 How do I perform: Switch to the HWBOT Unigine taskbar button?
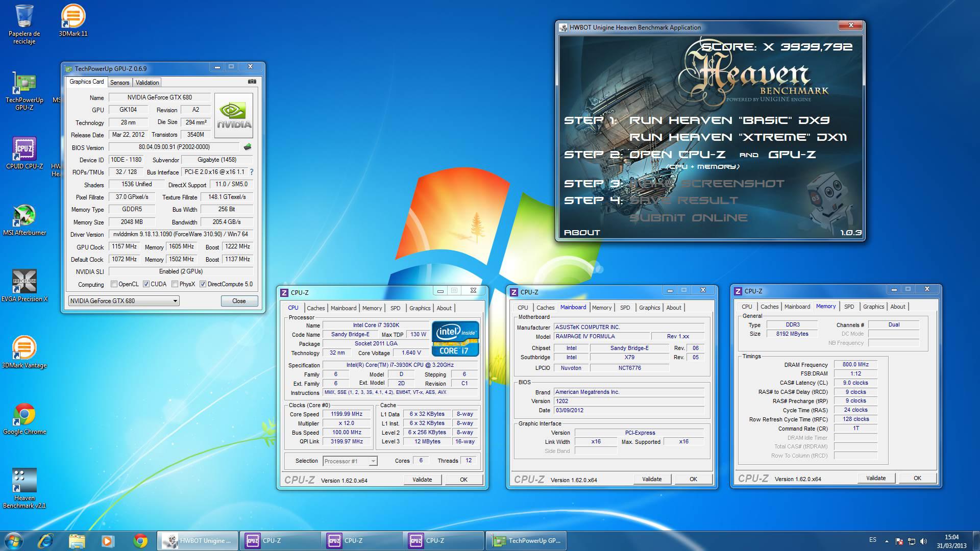click(x=197, y=541)
